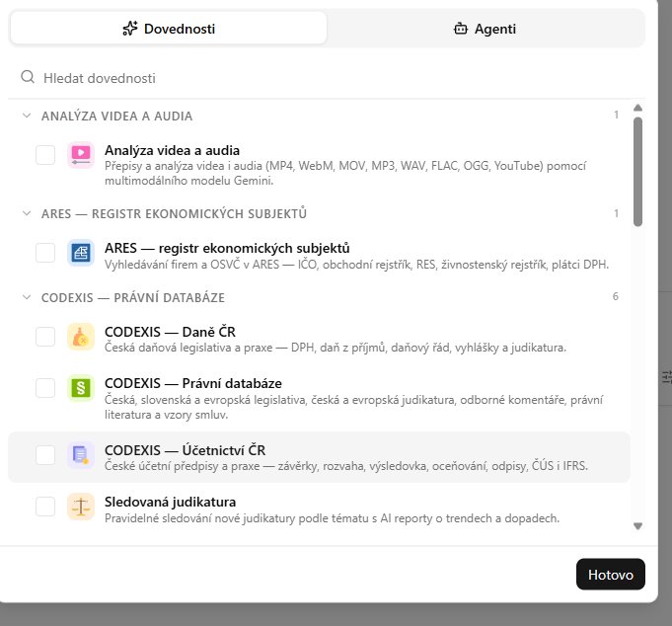672x626 pixels.
Task: Click description 'Pravidelné sledování nové judikatury'
Action: tap(199, 518)
